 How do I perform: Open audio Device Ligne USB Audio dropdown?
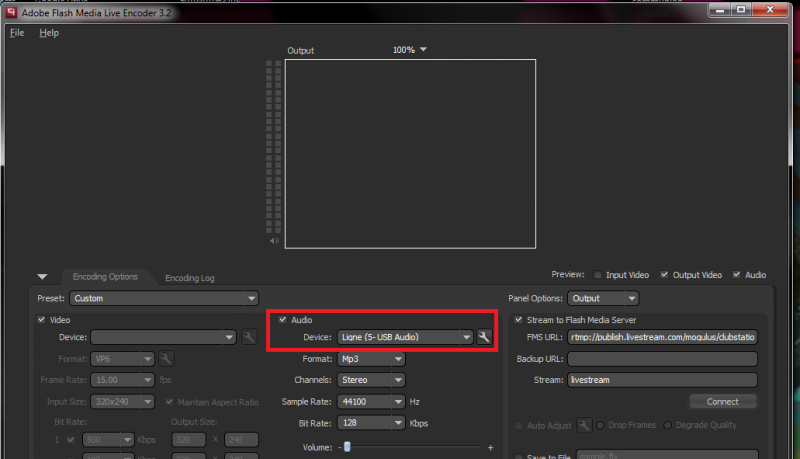point(405,337)
